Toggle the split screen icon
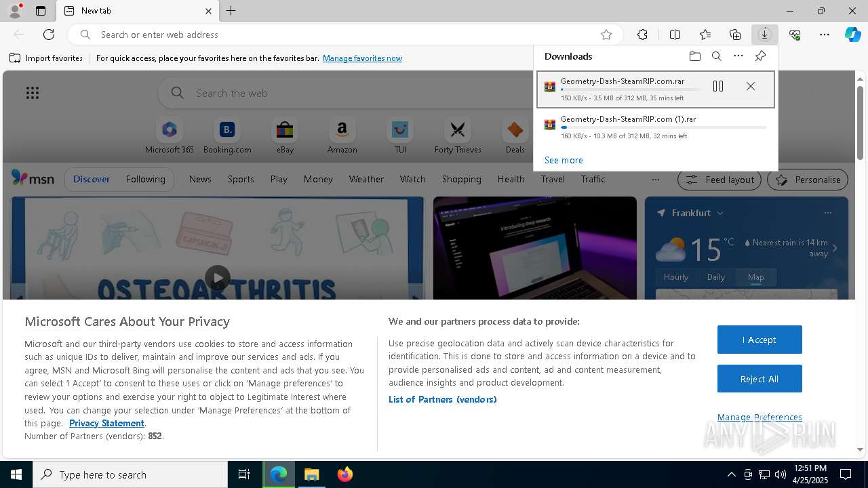 pyautogui.click(x=675, y=35)
